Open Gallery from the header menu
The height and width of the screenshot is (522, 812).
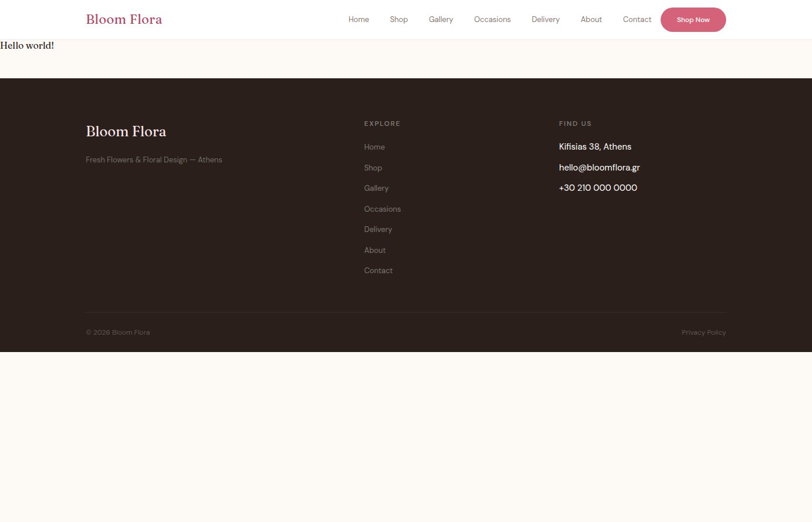coord(441,19)
